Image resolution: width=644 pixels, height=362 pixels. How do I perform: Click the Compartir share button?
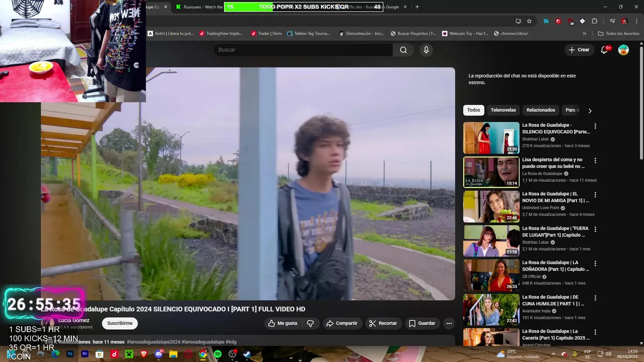tap(342, 323)
